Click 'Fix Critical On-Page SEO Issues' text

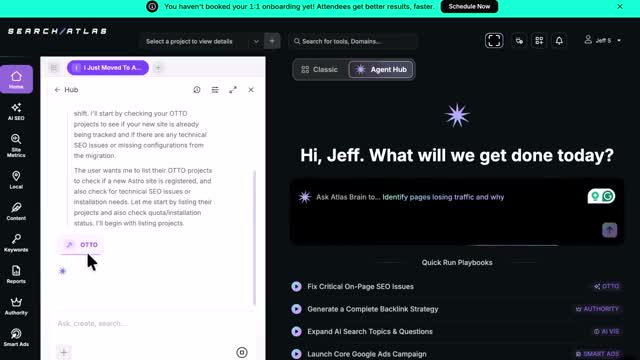pos(360,287)
